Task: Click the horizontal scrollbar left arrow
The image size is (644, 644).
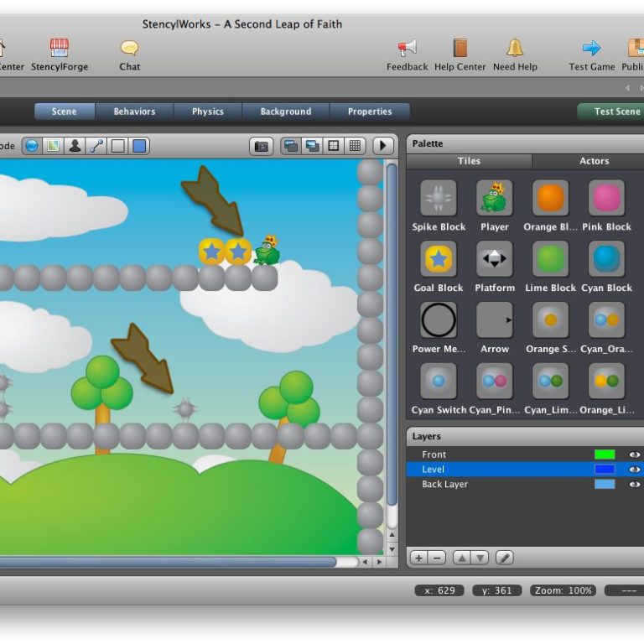Action: (365, 562)
